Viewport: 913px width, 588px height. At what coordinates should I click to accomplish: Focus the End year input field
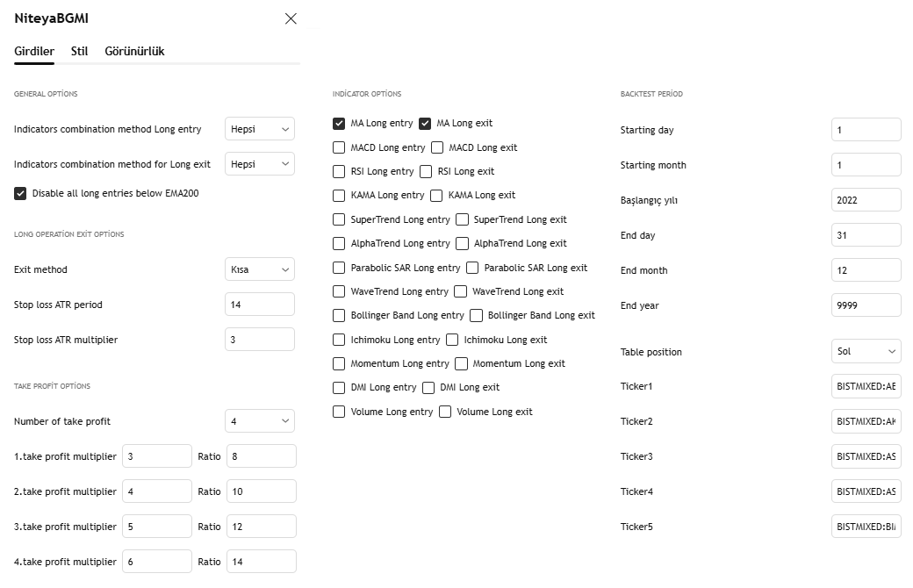click(866, 305)
